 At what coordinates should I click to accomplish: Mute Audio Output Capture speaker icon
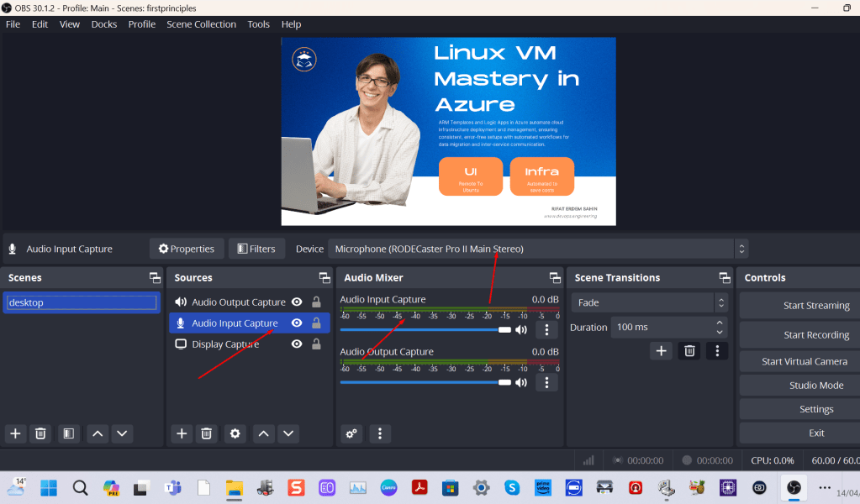(521, 382)
